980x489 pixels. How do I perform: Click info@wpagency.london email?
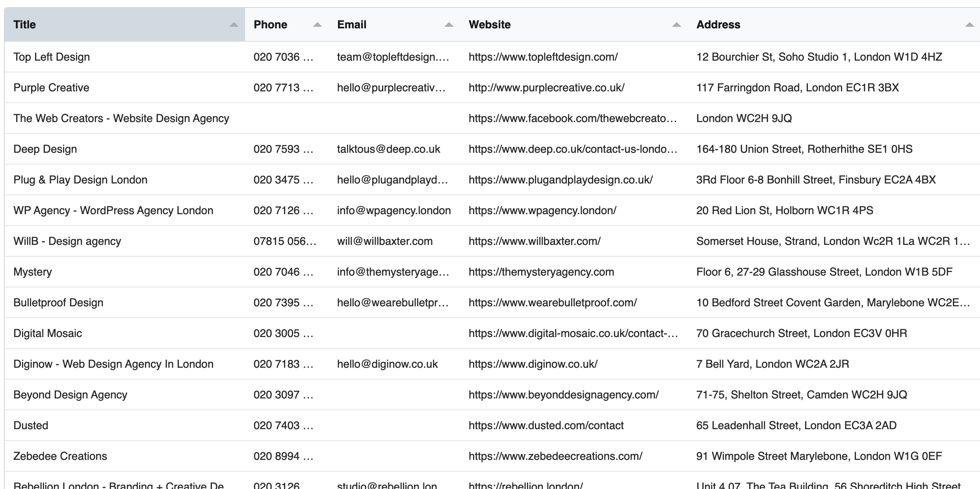(394, 210)
